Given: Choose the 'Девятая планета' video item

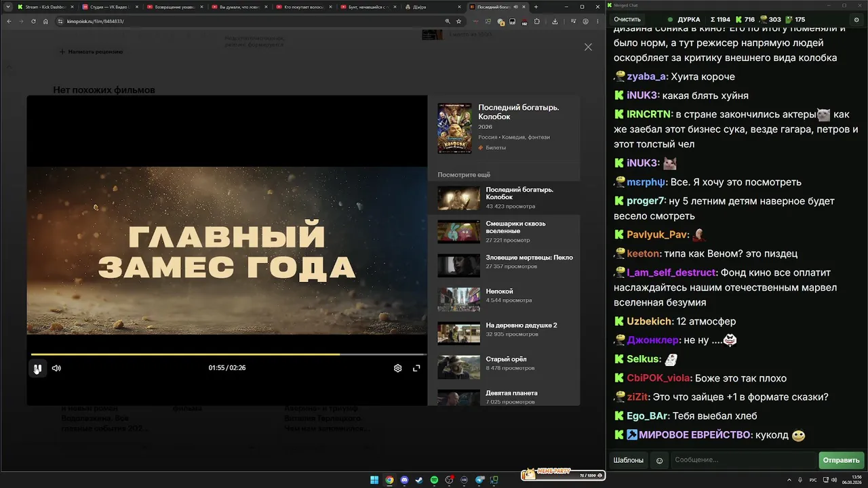Looking at the screenshot, I should point(504,396).
